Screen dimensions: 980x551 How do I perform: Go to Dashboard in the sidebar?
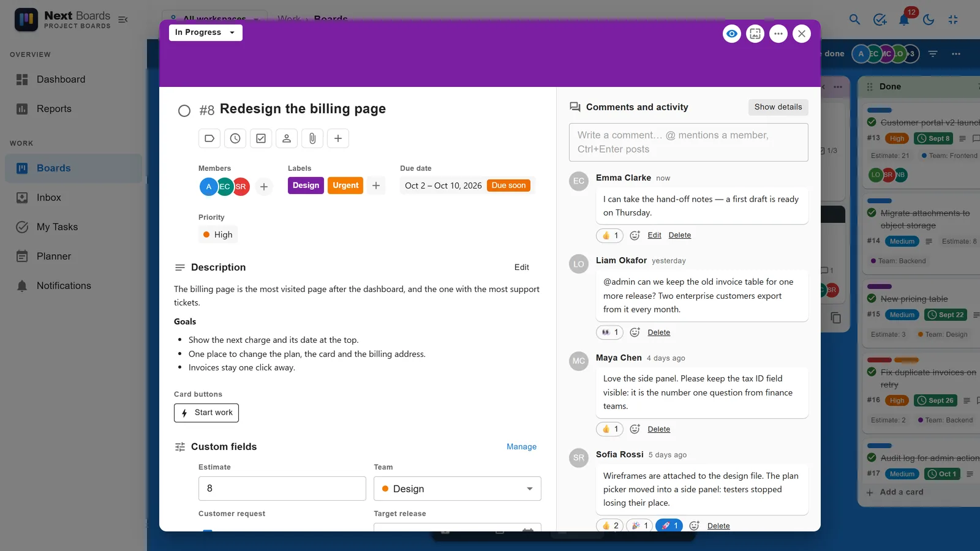coord(73,80)
